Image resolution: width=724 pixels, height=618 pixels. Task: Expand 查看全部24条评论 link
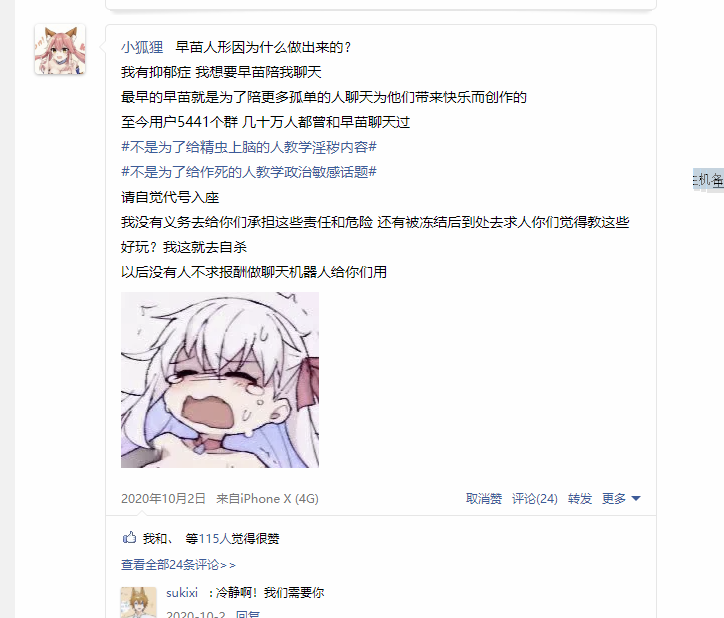(x=178, y=564)
